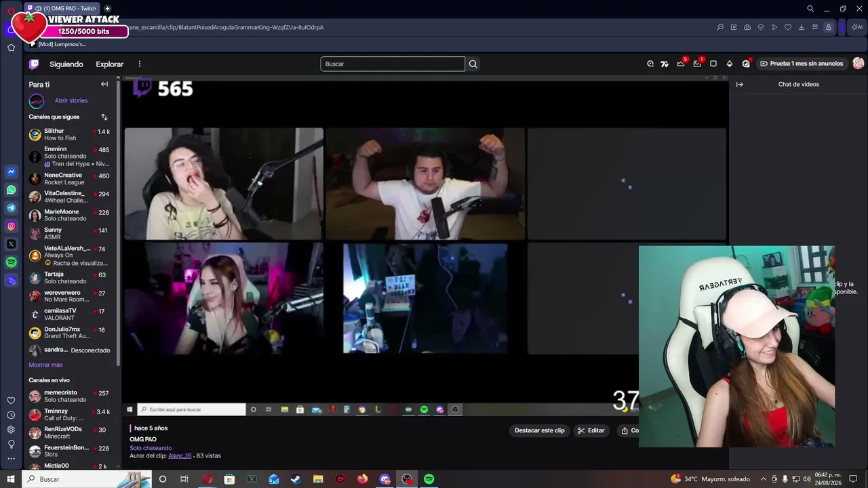Open Sunny's ASMR channel
Screen dimensions: 868x488
point(70,233)
